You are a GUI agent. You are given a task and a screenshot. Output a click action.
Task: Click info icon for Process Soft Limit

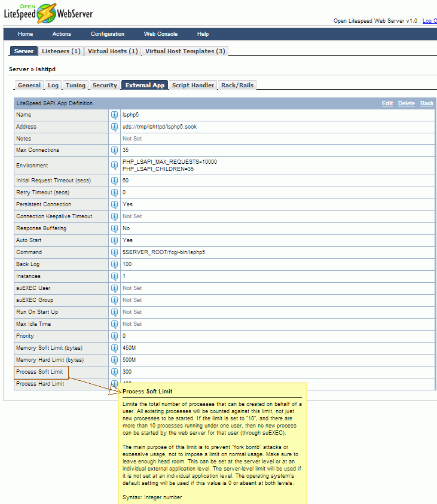pyautogui.click(x=114, y=372)
